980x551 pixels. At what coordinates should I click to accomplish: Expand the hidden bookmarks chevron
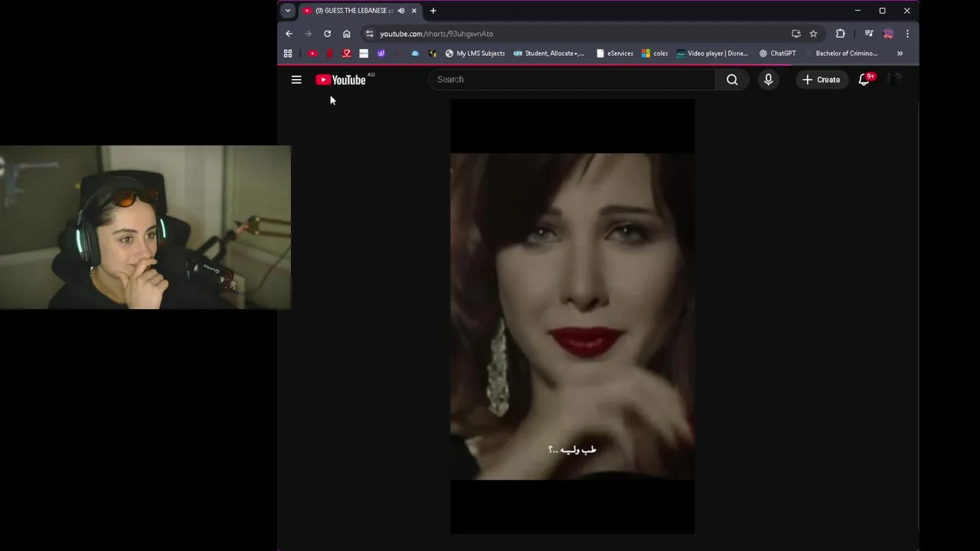click(900, 54)
